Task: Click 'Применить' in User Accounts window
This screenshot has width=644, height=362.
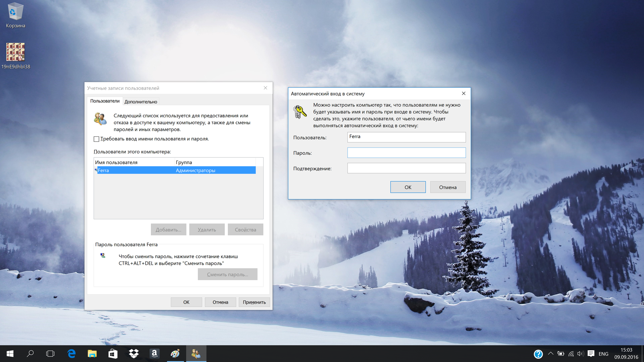Action: [x=254, y=302]
